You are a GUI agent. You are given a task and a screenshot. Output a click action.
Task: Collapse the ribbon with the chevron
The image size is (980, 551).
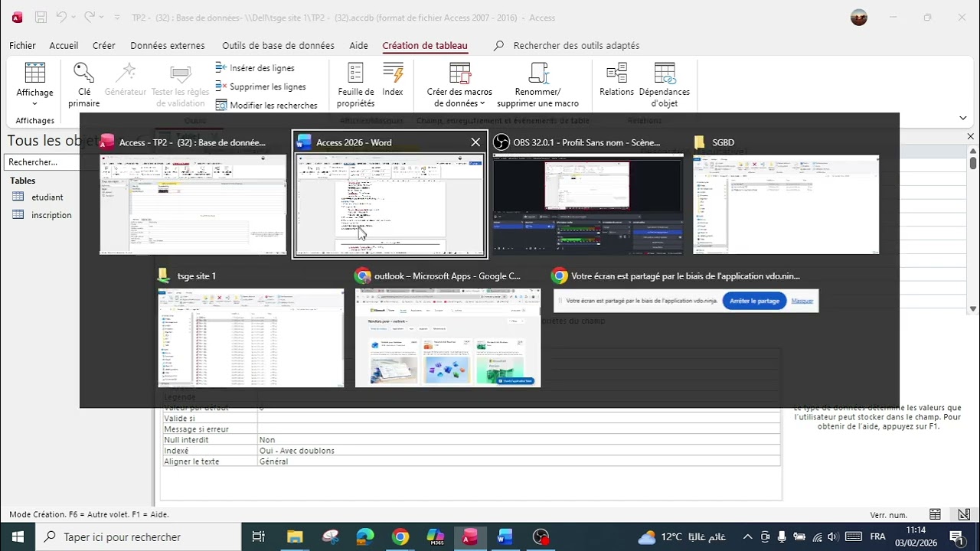point(963,118)
